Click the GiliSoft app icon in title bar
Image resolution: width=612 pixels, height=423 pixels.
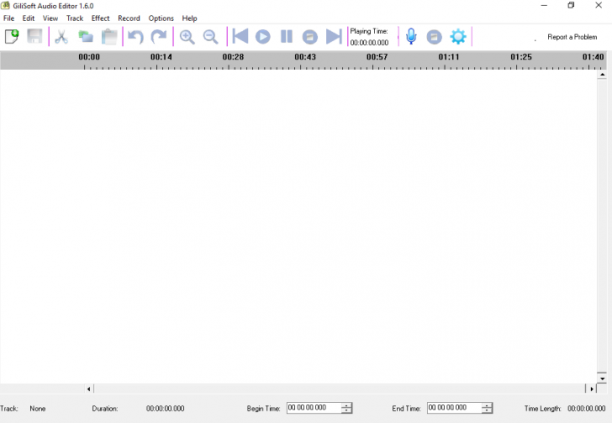click(5, 5)
